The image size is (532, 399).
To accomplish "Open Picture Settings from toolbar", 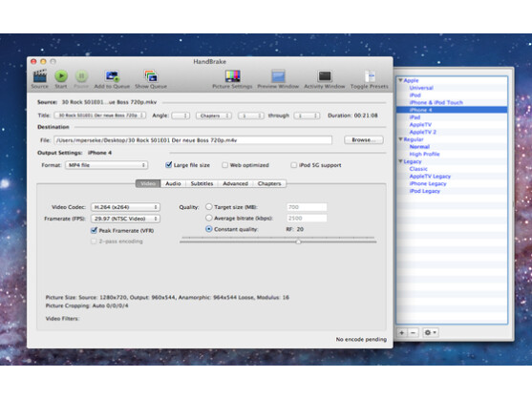I will (233, 76).
